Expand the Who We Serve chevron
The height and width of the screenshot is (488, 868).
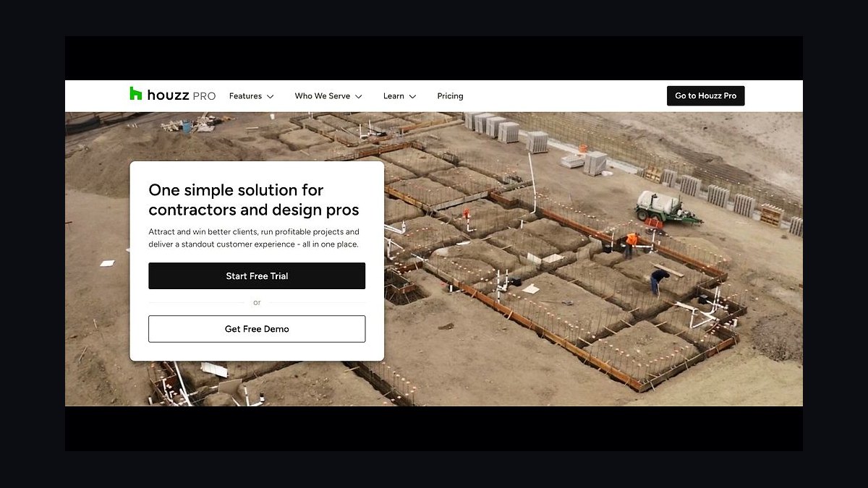pos(358,96)
